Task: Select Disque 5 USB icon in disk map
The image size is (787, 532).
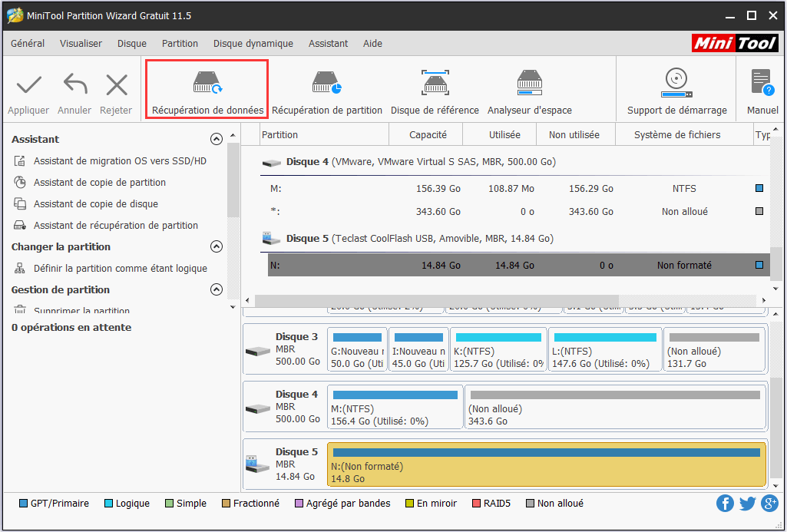Action: point(258,464)
